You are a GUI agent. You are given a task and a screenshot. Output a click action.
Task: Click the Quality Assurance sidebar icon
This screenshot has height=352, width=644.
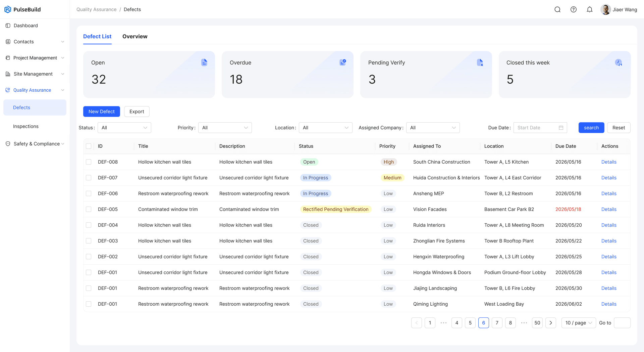(8, 90)
